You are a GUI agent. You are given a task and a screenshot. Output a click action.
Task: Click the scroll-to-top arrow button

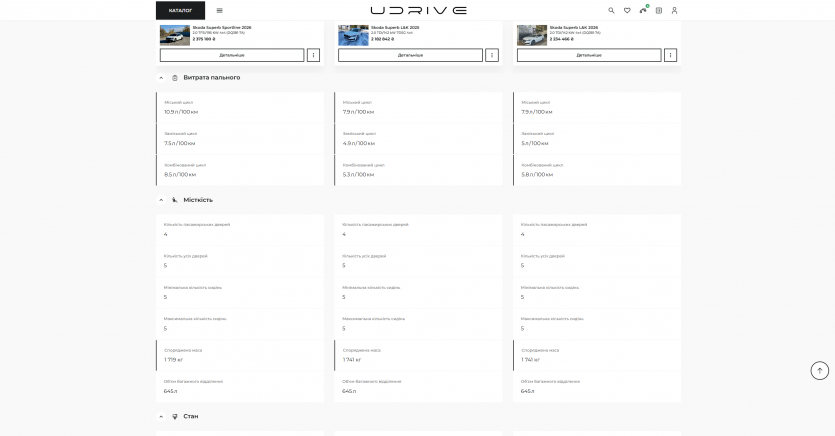pos(820,371)
